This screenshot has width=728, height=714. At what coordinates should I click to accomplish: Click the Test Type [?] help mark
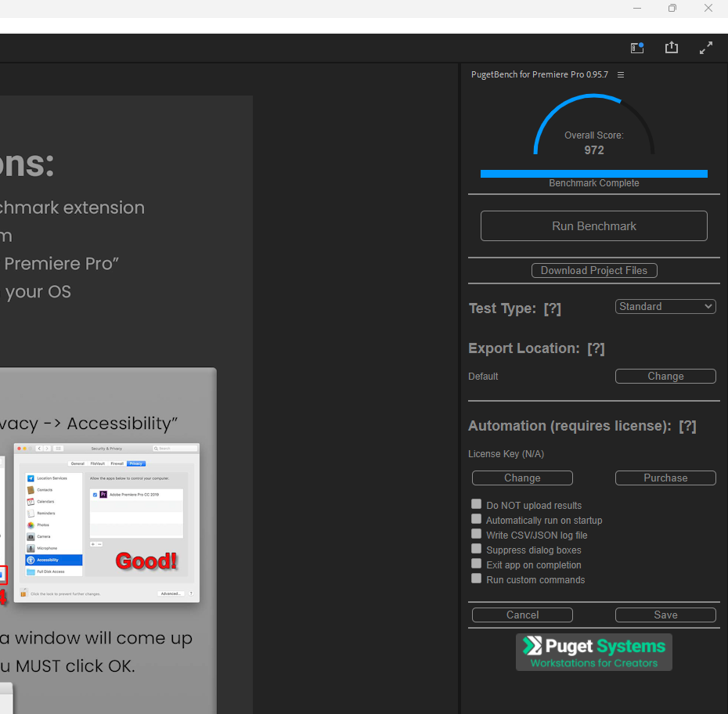point(553,308)
